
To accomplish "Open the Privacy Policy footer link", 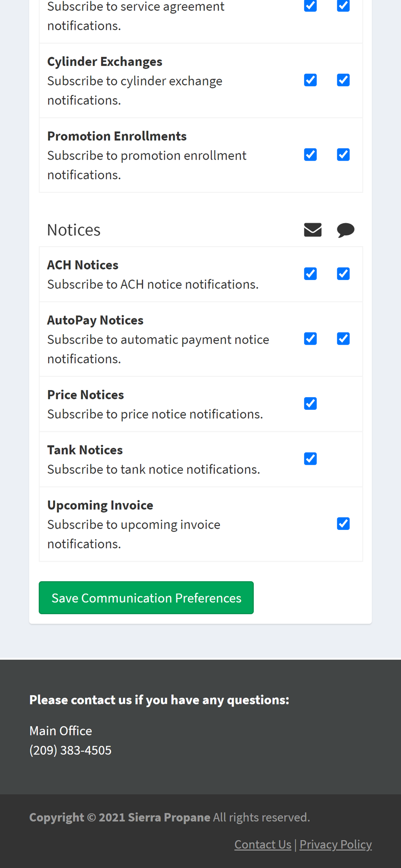I will (335, 844).
